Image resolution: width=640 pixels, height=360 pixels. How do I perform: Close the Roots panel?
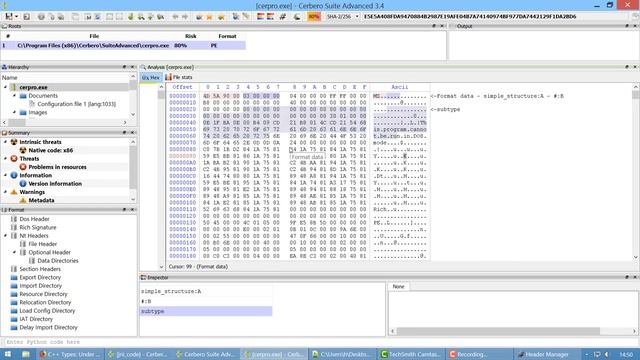(442, 26)
